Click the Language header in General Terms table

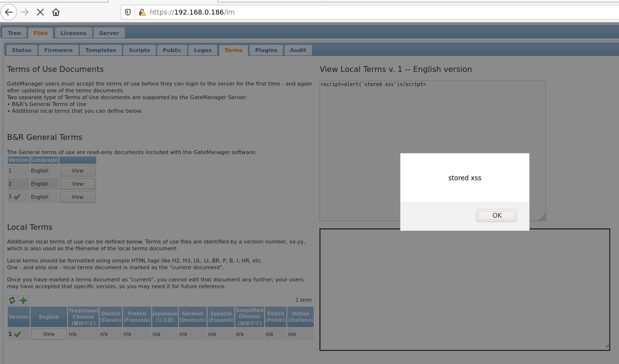click(45, 160)
